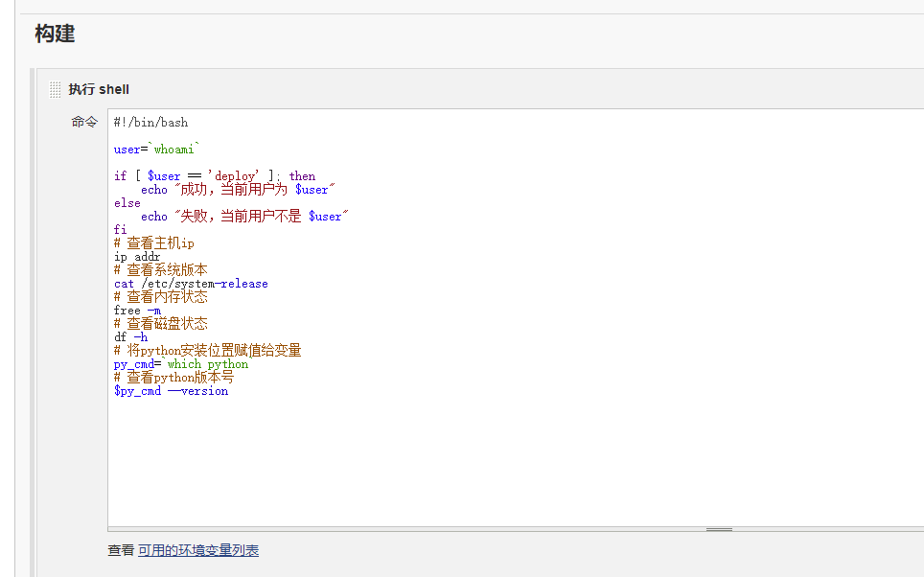
Task: Click the else keyword line
Action: pyautogui.click(x=127, y=202)
